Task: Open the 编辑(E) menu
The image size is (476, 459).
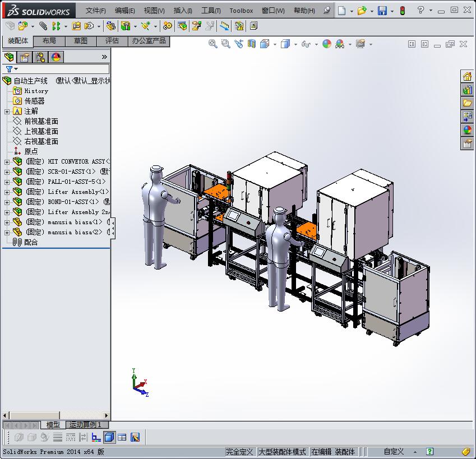Action: point(125,11)
